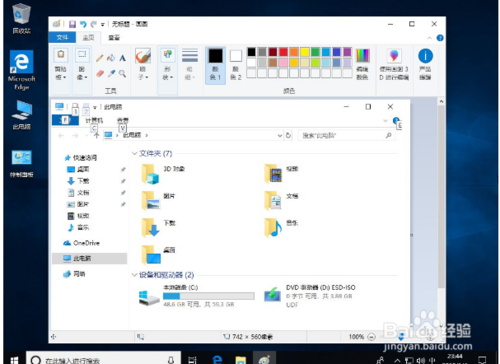Click the Product alert info icon
This screenshot has height=364, width=500.
coord(425,56)
